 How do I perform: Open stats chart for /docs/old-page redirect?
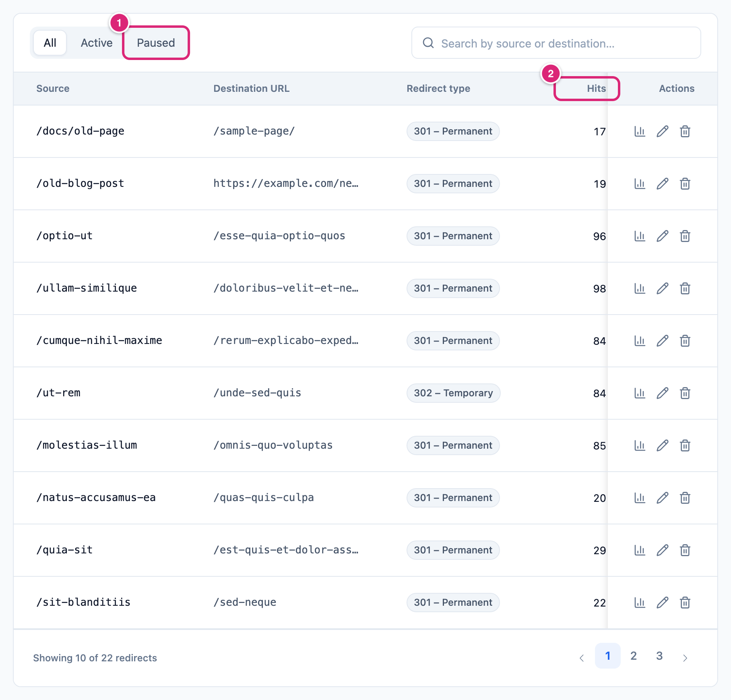click(640, 131)
